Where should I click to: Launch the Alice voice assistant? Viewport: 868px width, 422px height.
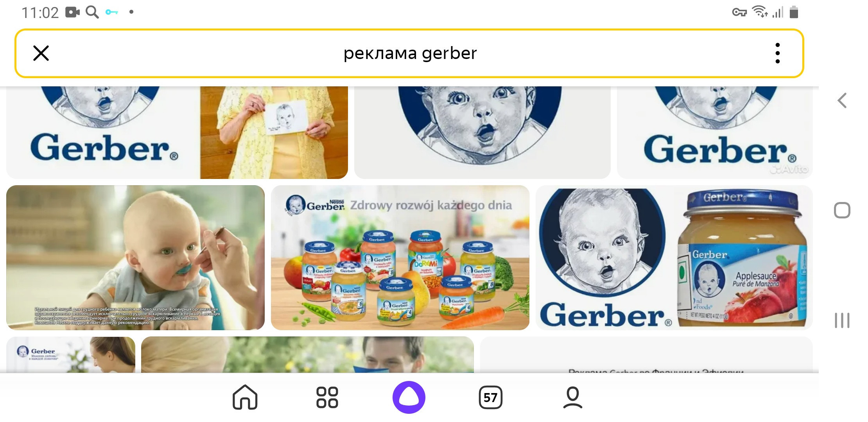[x=409, y=397]
